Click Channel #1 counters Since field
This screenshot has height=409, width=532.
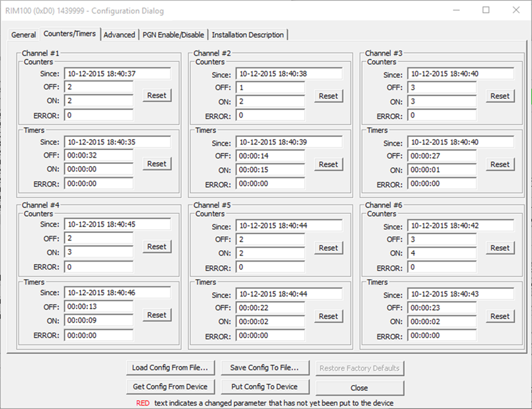(x=117, y=73)
